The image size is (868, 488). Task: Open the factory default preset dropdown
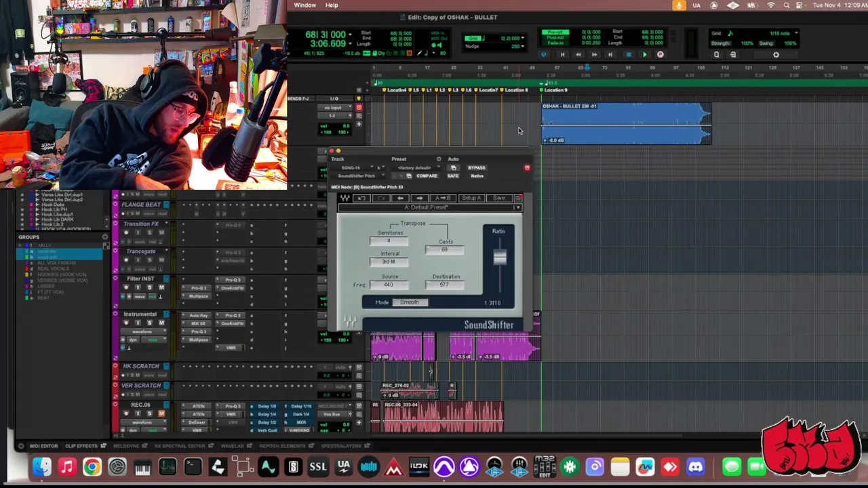416,167
